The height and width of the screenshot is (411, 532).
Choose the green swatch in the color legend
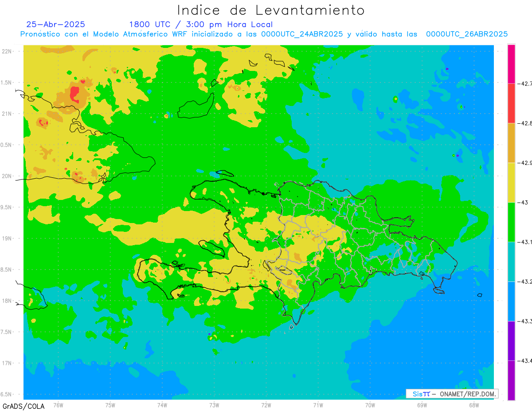(511, 222)
